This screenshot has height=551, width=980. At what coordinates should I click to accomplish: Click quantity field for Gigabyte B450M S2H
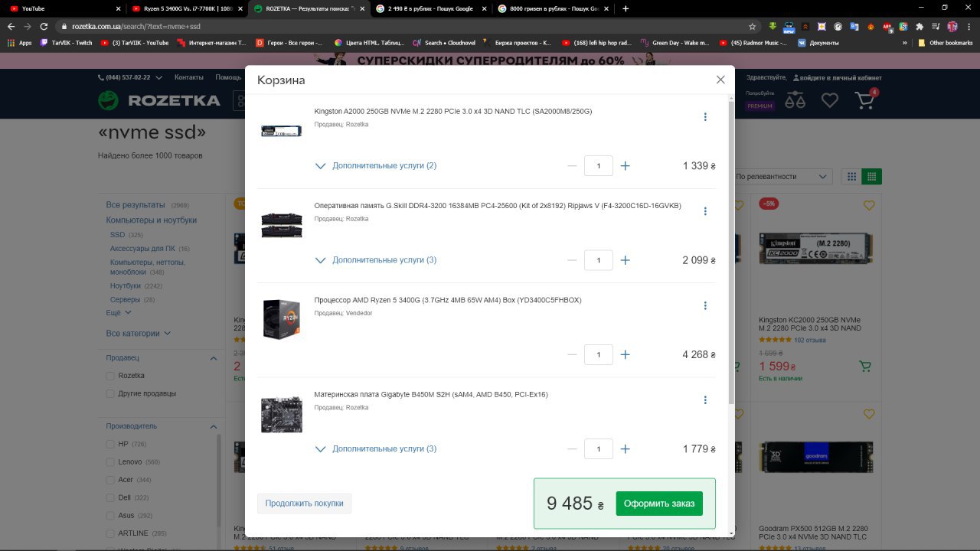pyautogui.click(x=599, y=449)
